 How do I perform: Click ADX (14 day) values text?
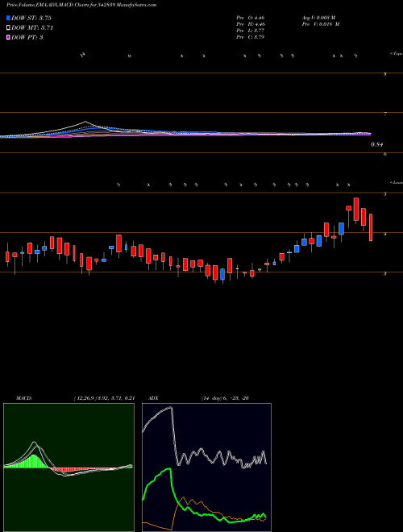(225, 398)
